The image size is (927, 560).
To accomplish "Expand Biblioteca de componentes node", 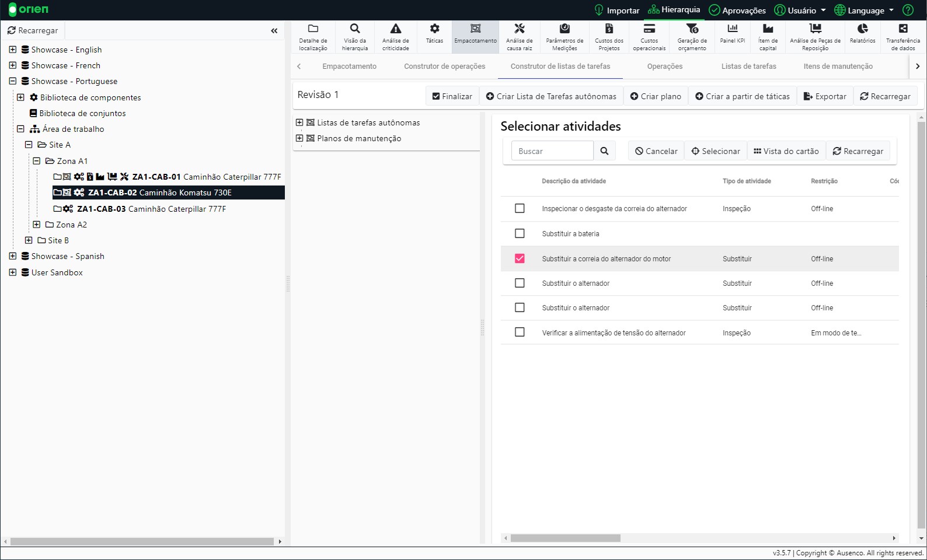I will [x=20, y=97].
